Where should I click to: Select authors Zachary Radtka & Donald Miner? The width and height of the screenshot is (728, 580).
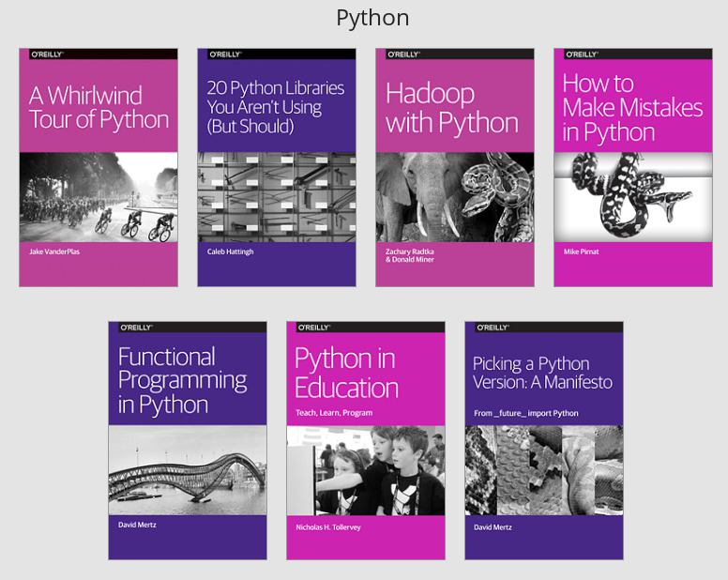[410, 255]
